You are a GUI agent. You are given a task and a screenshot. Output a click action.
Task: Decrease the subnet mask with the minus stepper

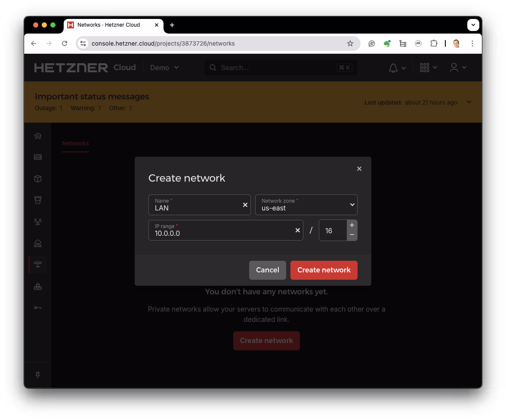click(x=352, y=235)
